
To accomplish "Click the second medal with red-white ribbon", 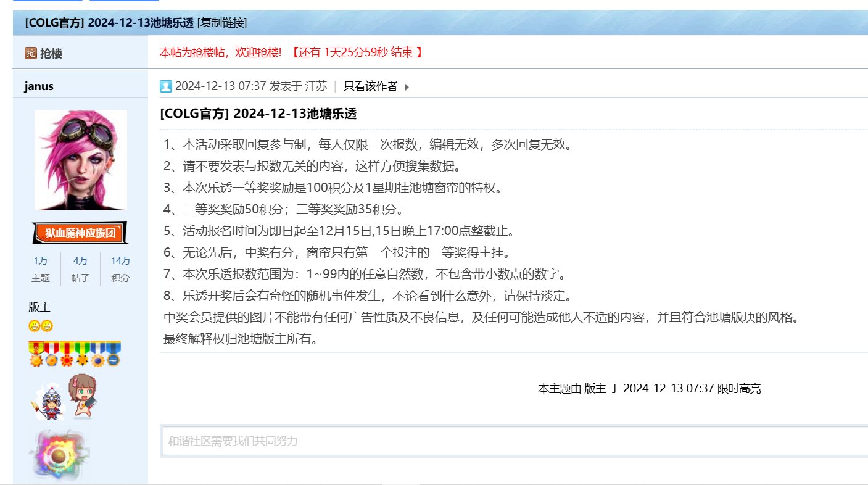I will click(x=51, y=354).
